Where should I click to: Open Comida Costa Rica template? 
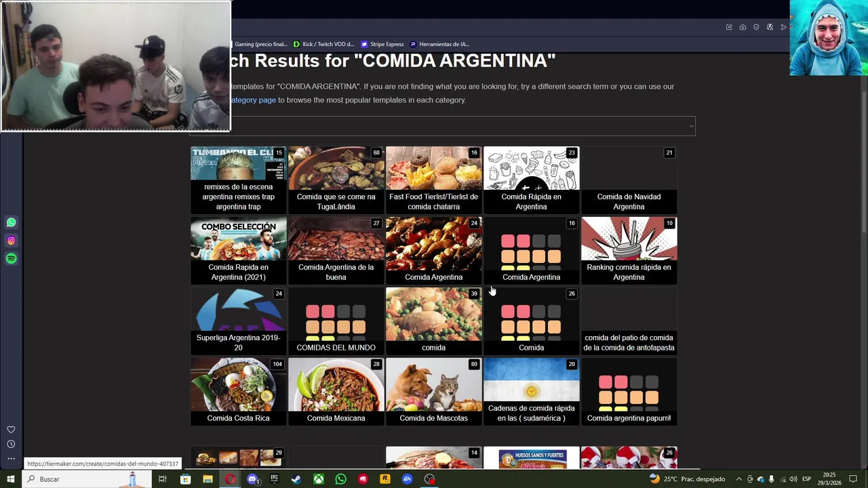click(x=238, y=392)
